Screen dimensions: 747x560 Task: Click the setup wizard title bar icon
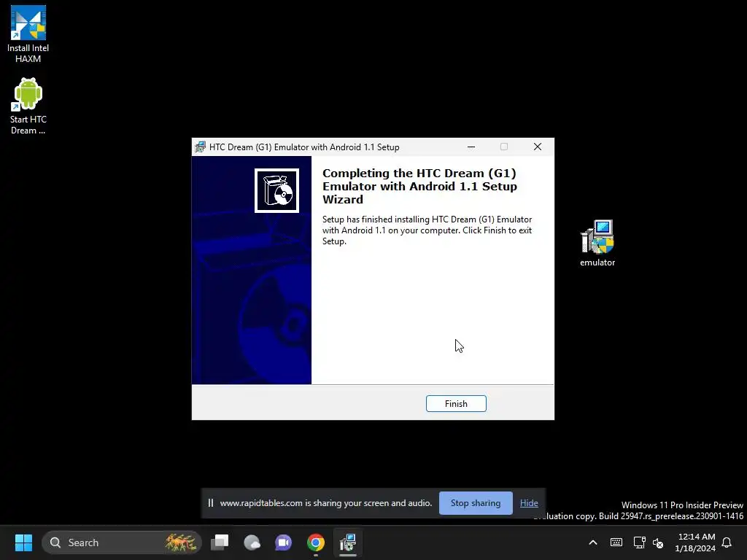click(x=200, y=147)
